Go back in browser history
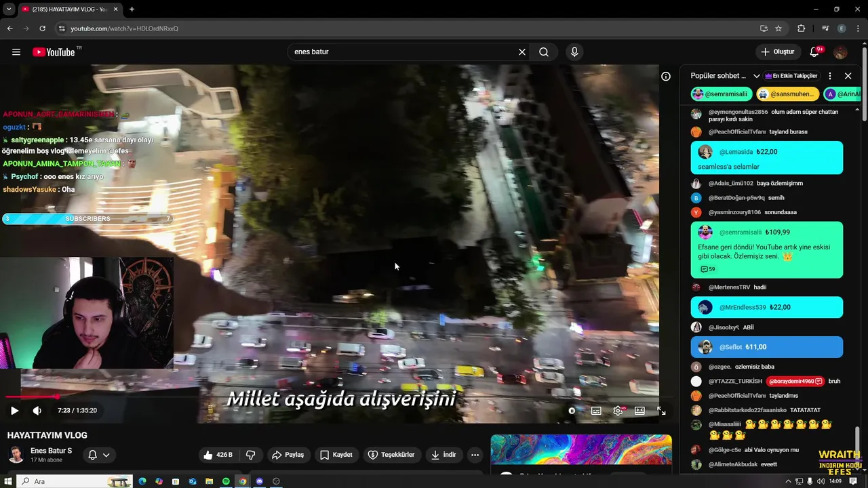The width and height of the screenshot is (868, 488). click(x=9, y=28)
